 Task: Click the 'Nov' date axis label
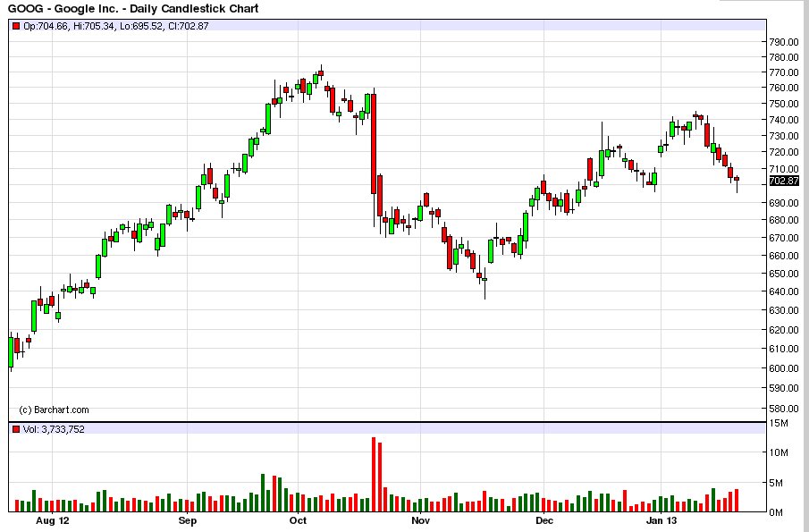pos(420,520)
